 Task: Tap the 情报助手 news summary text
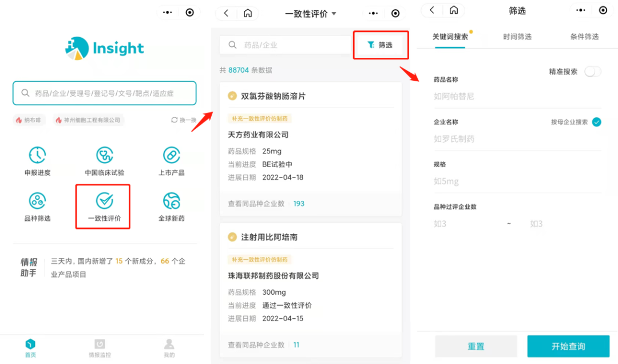[x=118, y=268]
